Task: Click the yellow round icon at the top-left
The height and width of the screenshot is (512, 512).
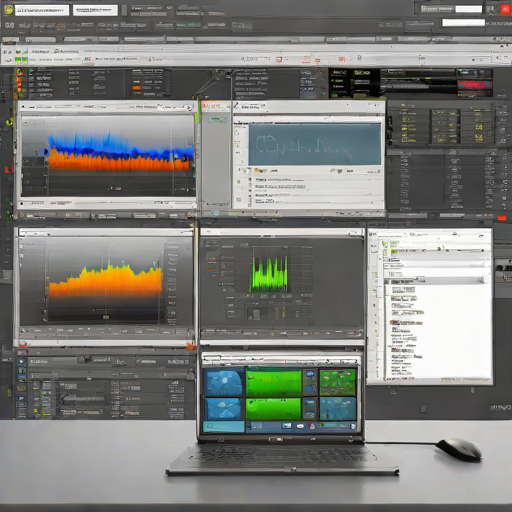Action: (x=8, y=10)
